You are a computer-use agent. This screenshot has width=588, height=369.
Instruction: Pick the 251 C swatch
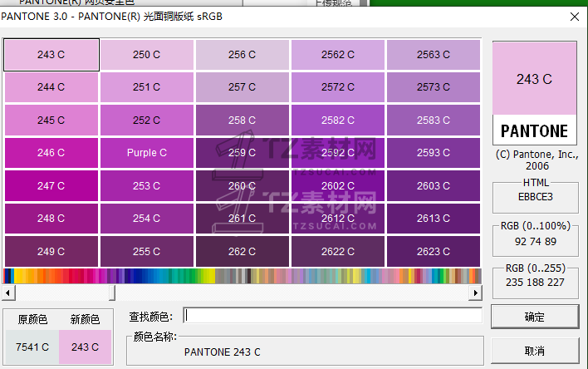147,87
